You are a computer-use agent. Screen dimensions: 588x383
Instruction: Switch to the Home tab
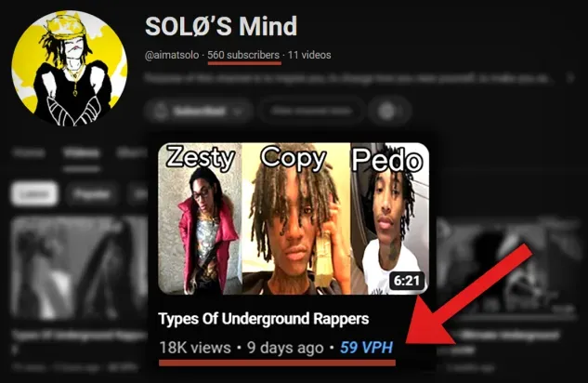pos(29,153)
